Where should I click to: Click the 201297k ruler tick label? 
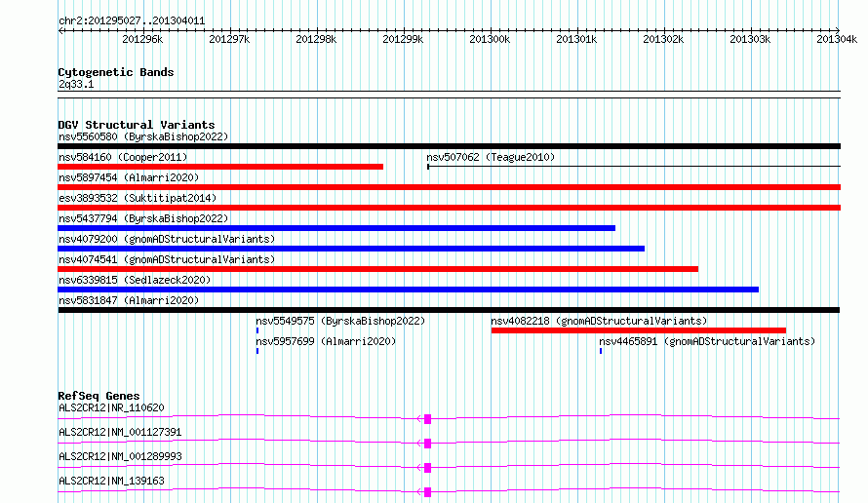229,39
